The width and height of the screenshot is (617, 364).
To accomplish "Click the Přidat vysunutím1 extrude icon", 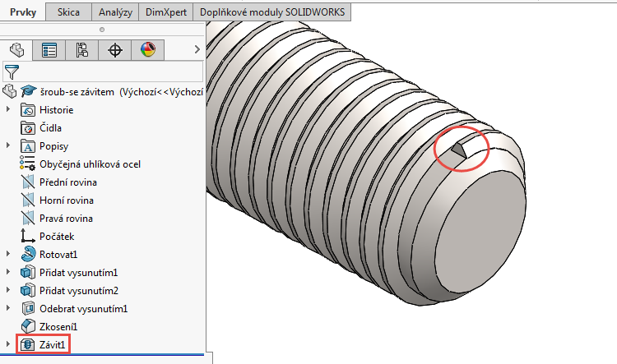I will [27, 272].
